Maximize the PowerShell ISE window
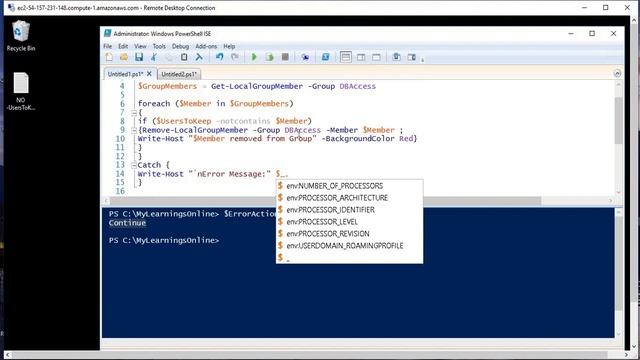Viewport: 640px width, 360px height. 592,33
